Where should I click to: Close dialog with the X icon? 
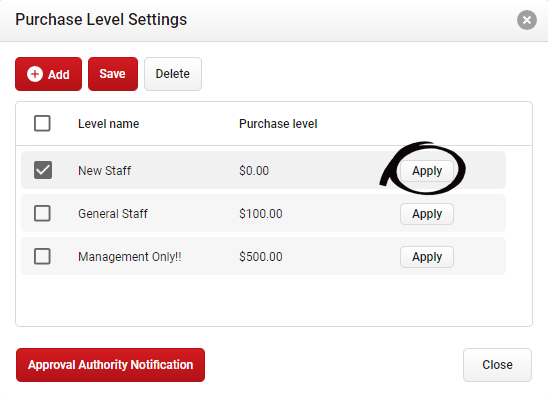tap(527, 20)
